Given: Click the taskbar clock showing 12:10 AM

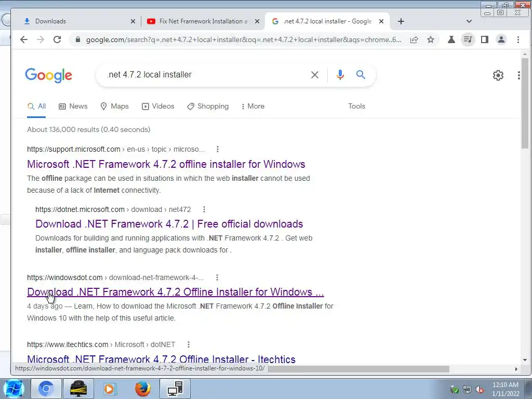Looking at the screenshot, I should coord(506,389).
